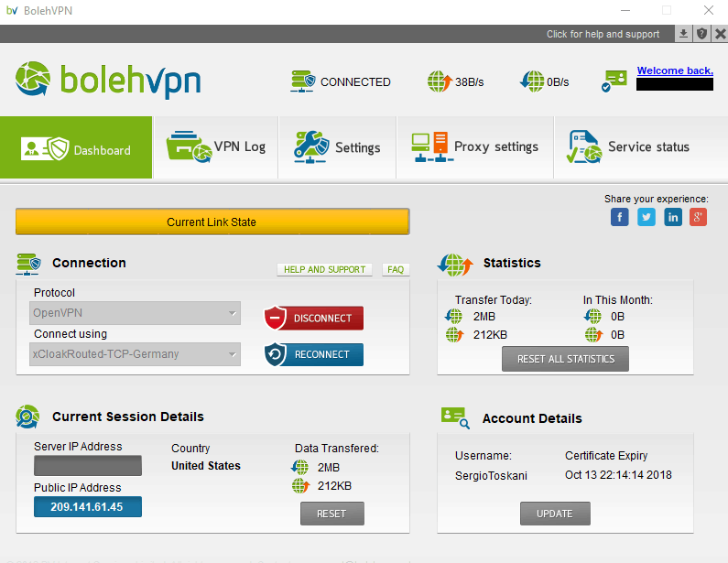Screen dimensions: 728x563
Task: Click upload speed globe icon 38B/s
Action: click(440, 81)
